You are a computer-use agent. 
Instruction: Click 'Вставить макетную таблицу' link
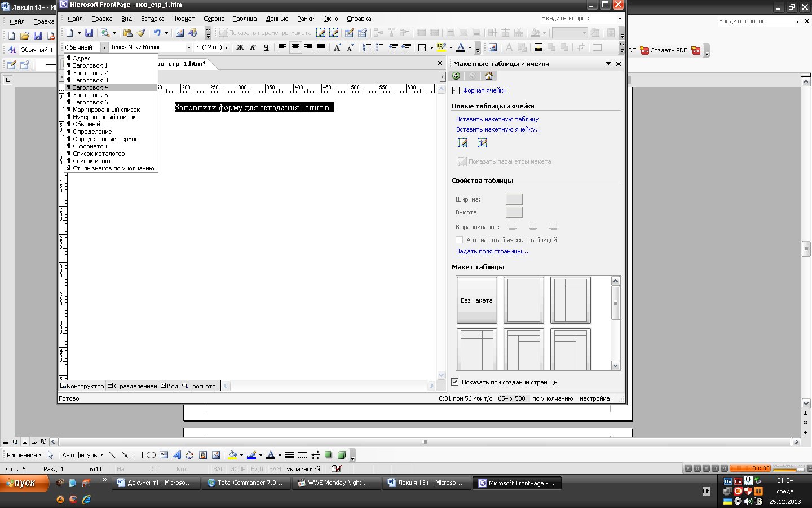[x=497, y=119]
